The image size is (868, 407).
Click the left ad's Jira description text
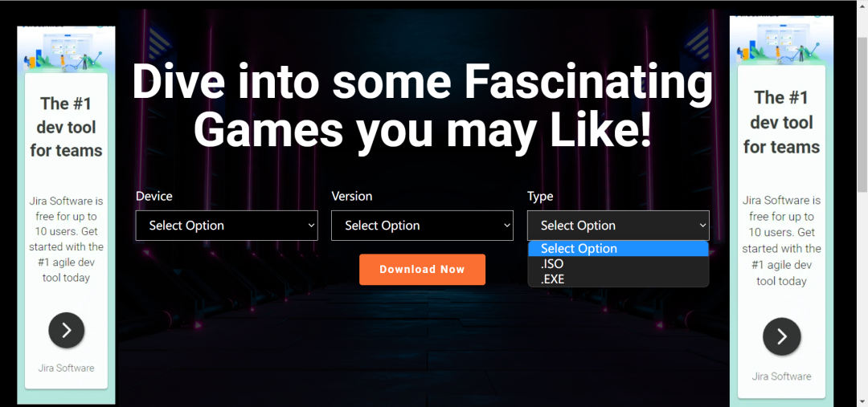tap(67, 239)
